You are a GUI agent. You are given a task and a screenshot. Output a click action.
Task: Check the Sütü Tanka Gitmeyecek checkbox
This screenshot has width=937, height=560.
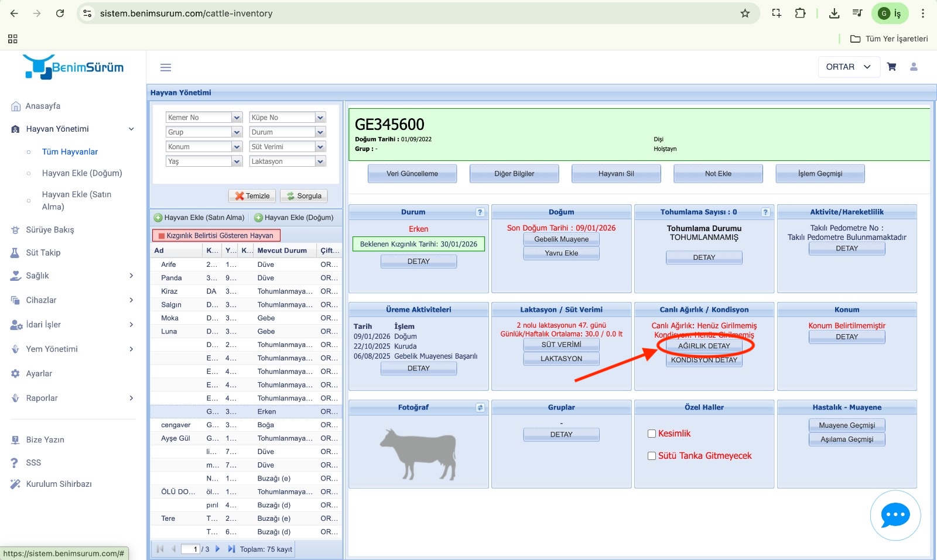coord(651,456)
